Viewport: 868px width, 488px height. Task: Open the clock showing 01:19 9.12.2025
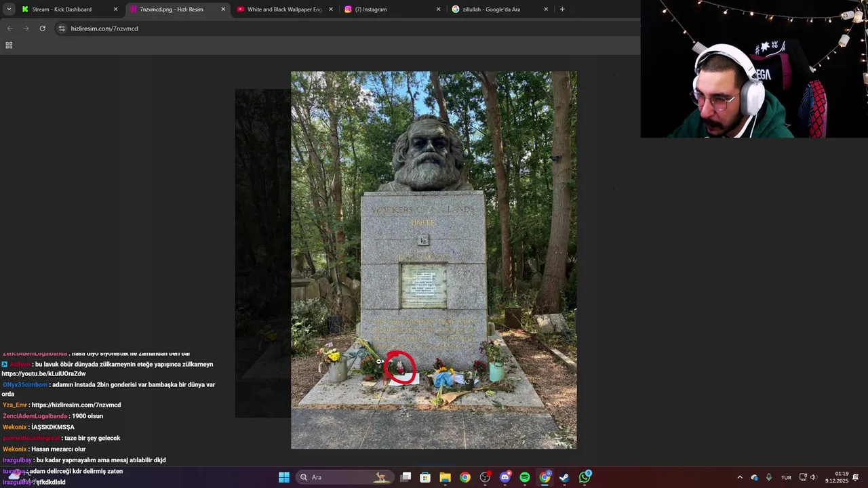[837, 477]
